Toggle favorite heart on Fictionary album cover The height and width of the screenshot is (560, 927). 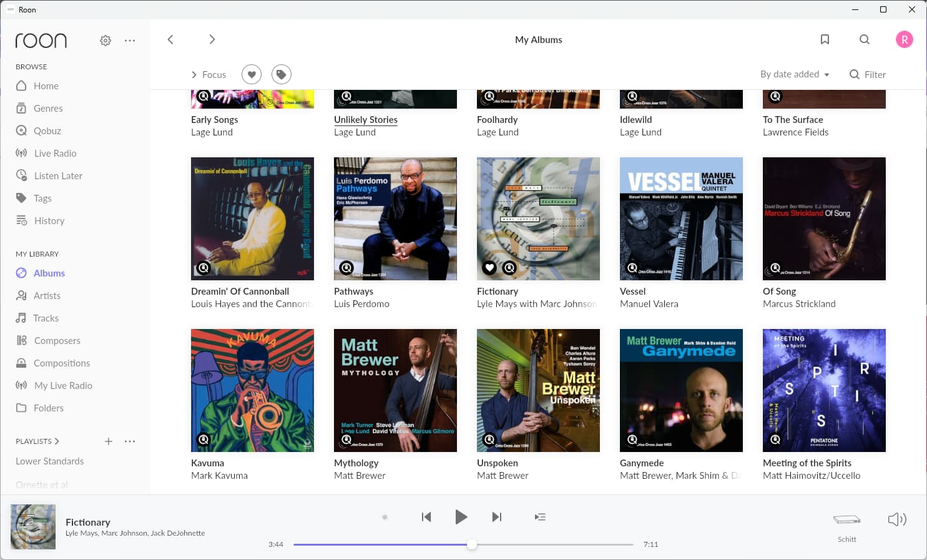[x=489, y=268]
